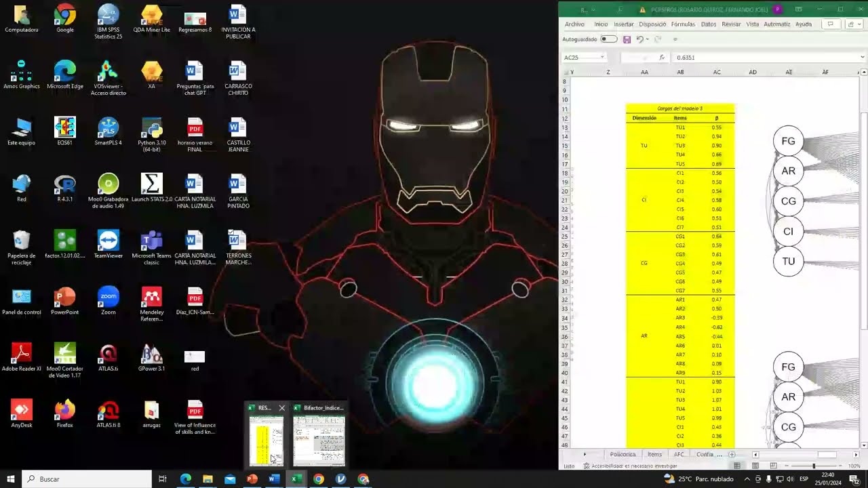
Task: Click the Windows Buscar search box
Action: click(x=87, y=479)
